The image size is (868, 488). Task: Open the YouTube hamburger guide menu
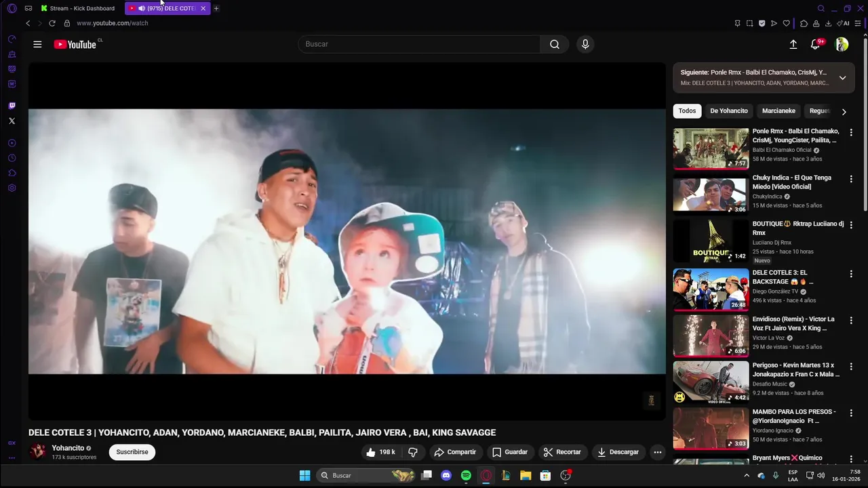(x=37, y=44)
